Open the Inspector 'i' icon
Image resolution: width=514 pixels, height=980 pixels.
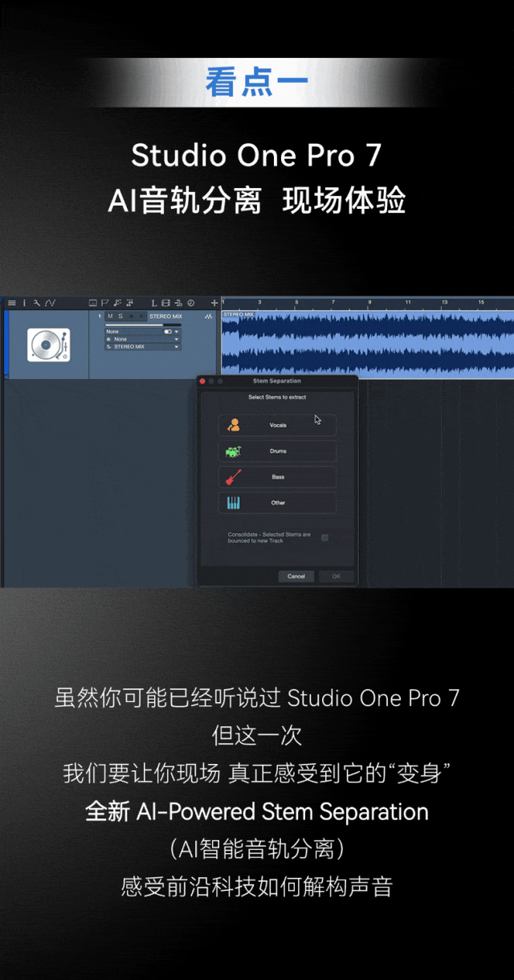tap(24, 303)
